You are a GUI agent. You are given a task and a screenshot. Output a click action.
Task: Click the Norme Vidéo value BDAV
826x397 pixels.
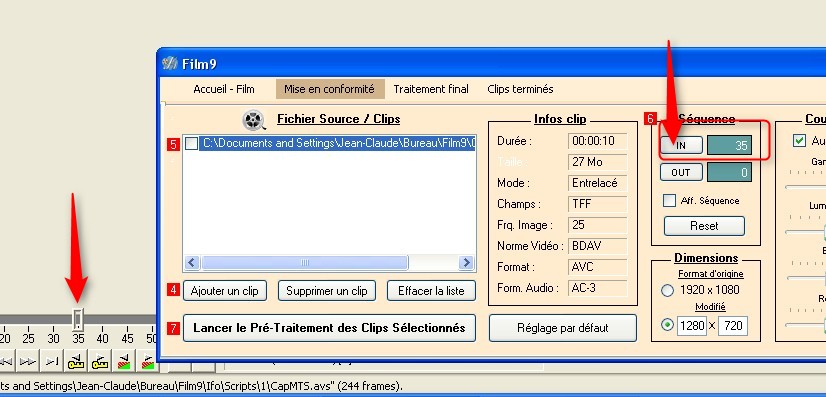[598, 246]
